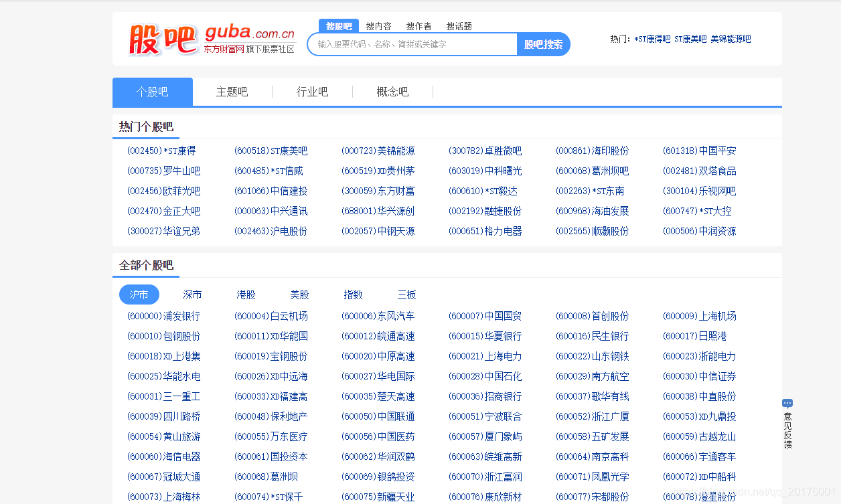Click the 股吧 guba.com.cn logo
841x504 pixels.
212,39
